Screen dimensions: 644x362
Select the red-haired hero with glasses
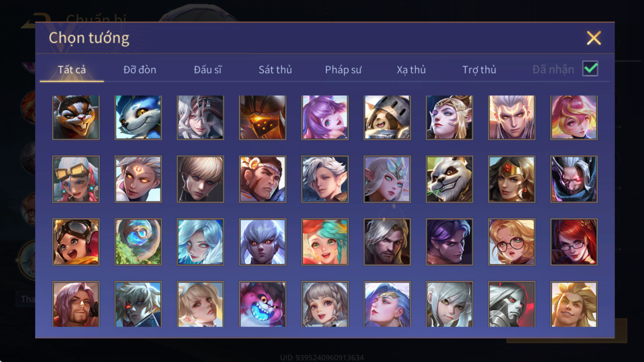[x=574, y=242]
